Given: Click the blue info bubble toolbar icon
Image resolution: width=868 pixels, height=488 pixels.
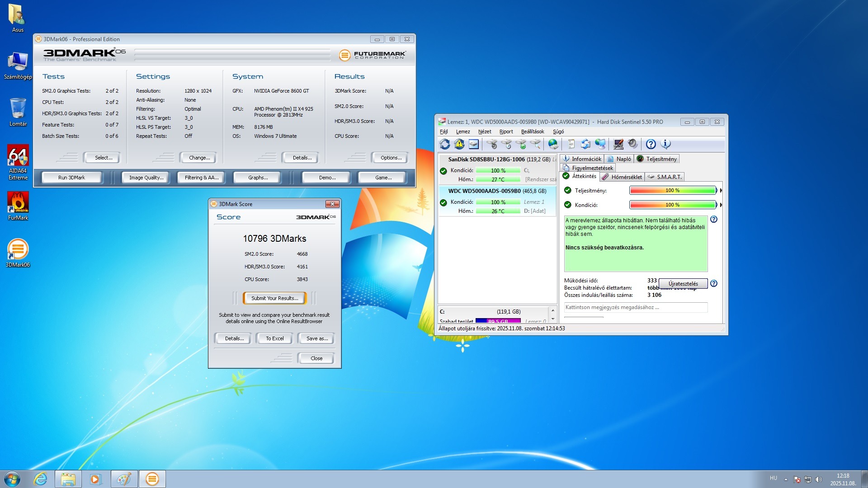Looking at the screenshot, I should 665,144.
